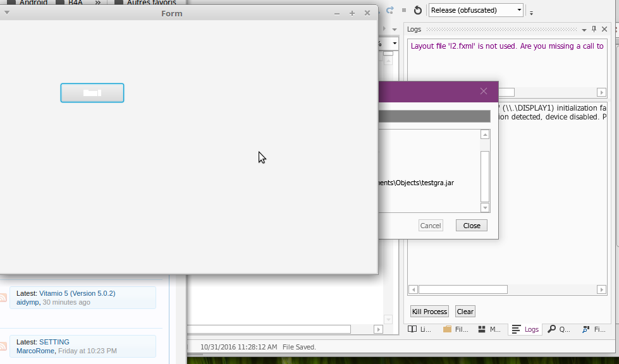Screen dimensions: 619x364
Task: Open the Form window title menu arrow
Action: pos(6,13)
